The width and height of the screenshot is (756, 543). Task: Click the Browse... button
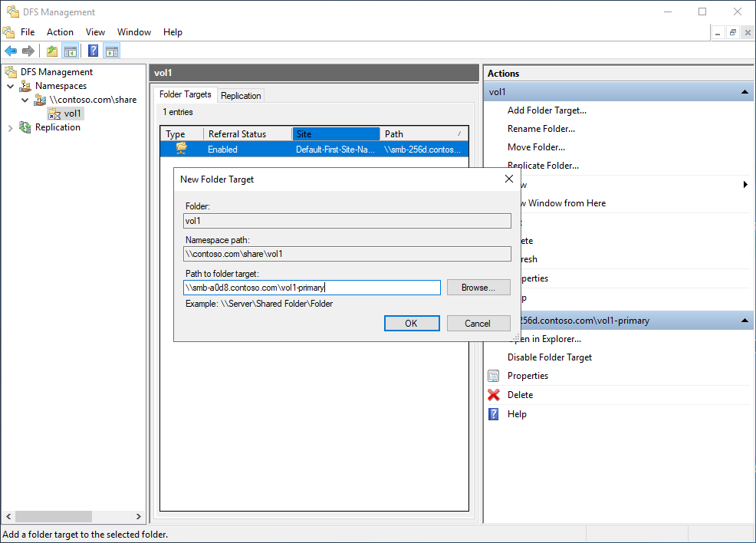478,288
